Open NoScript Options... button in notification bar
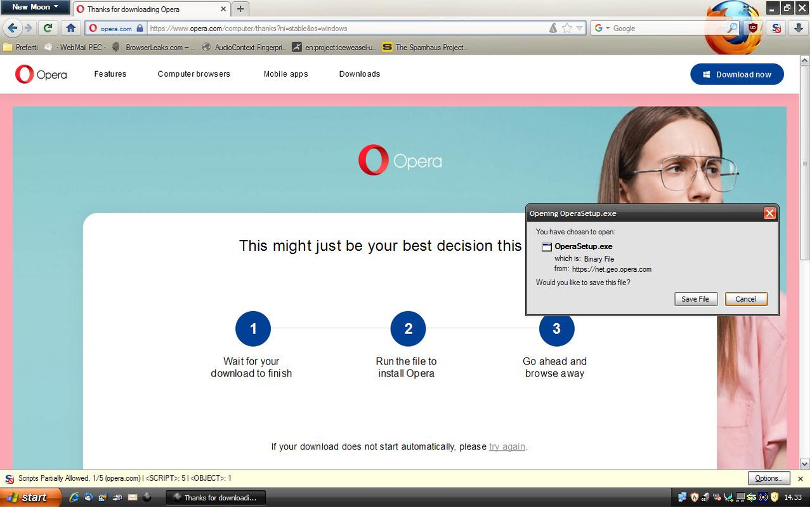Screen dimensions: 812x508 [768, 479]
